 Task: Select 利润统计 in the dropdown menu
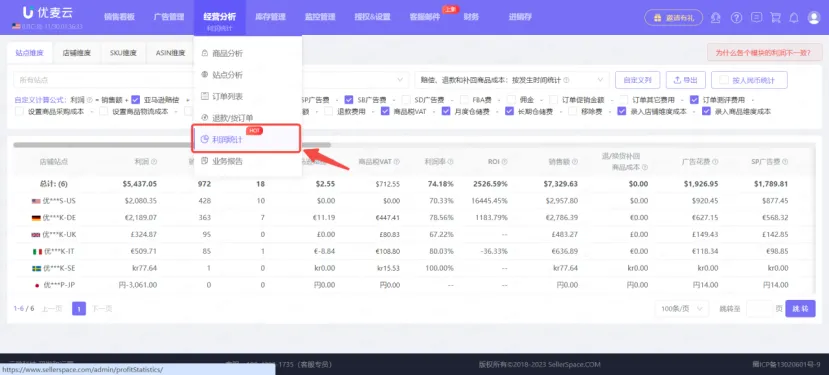click(247, 139)
